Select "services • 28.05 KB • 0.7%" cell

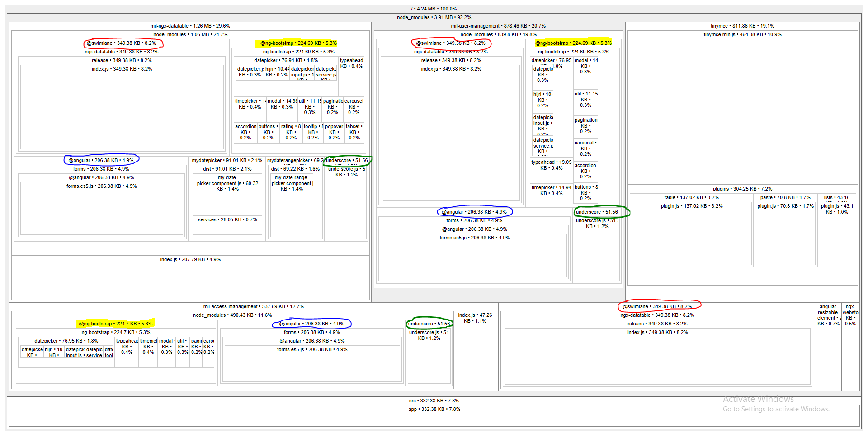pos(227,219)
